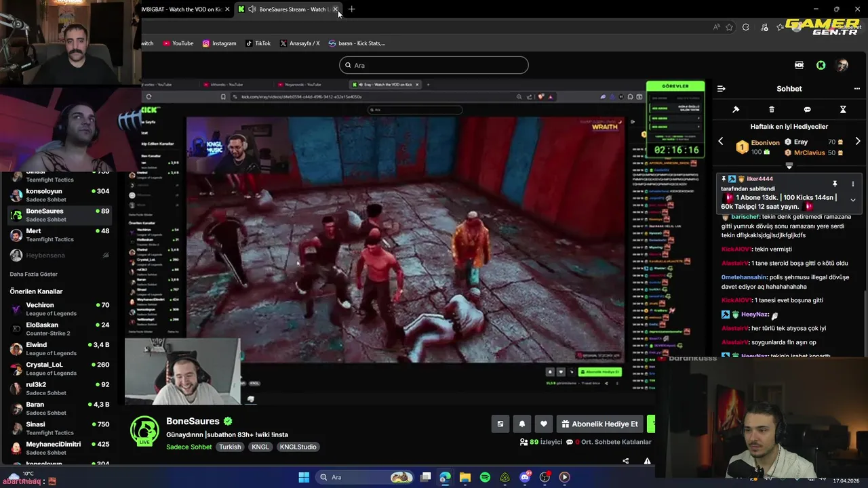Click the Turkish language tag
Viewport: 868px width, 488px height.
(230, 447)
